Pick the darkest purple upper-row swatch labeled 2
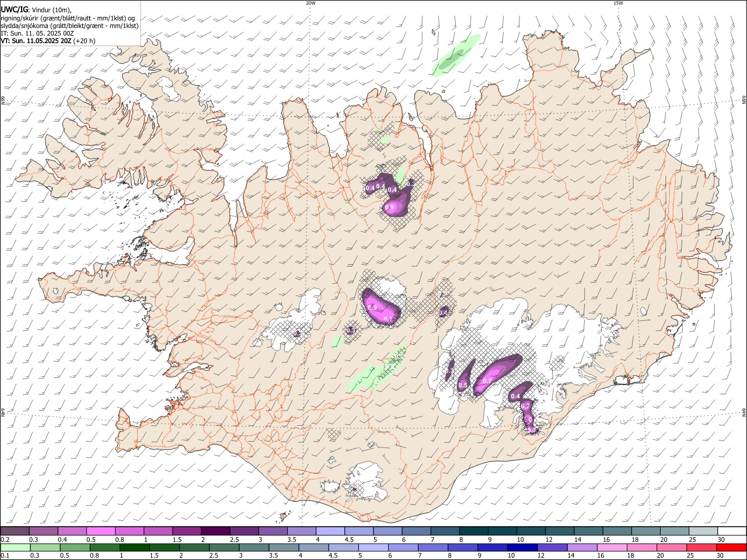This screenshot has height=560, width=747. point(215,531)
